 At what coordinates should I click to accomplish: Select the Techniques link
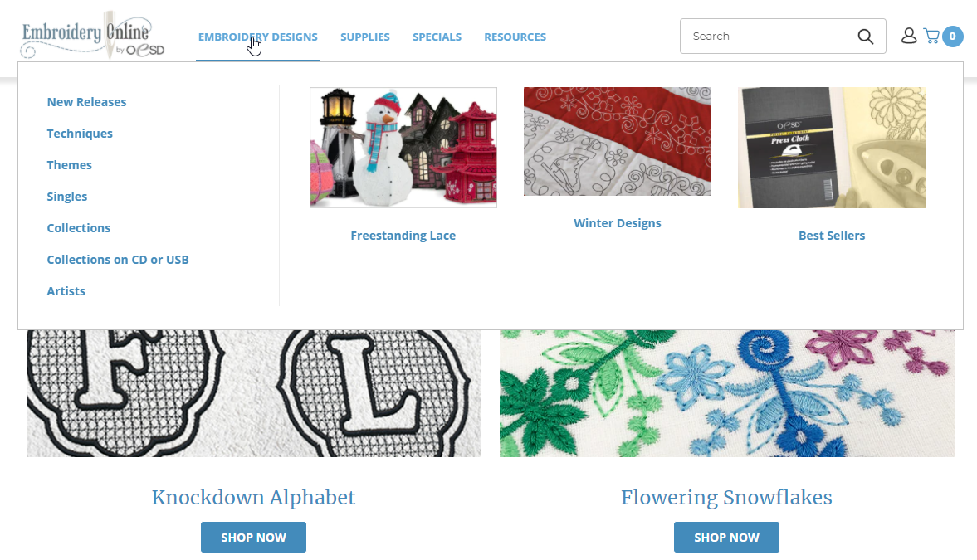click(80, 134)
